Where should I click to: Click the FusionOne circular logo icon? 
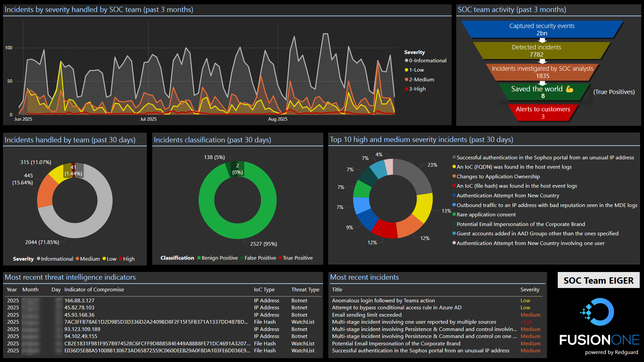tap(599, 312)
